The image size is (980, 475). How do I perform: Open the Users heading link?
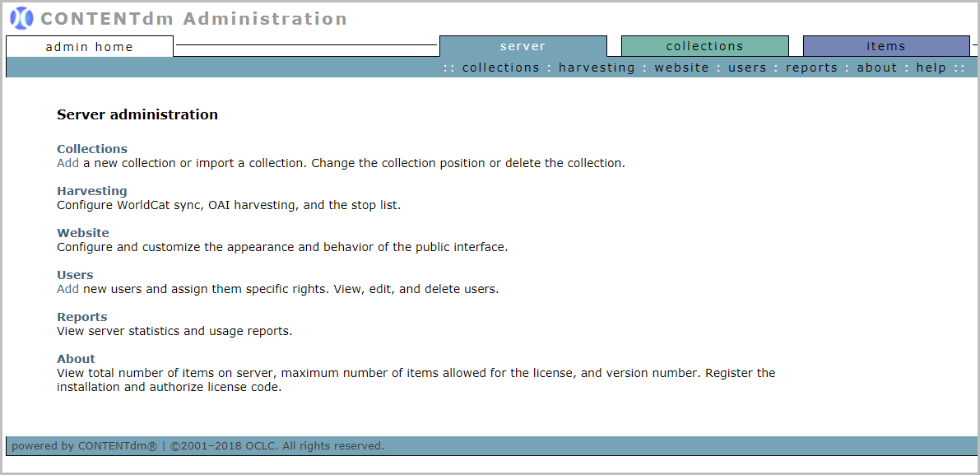pos(75,274)
